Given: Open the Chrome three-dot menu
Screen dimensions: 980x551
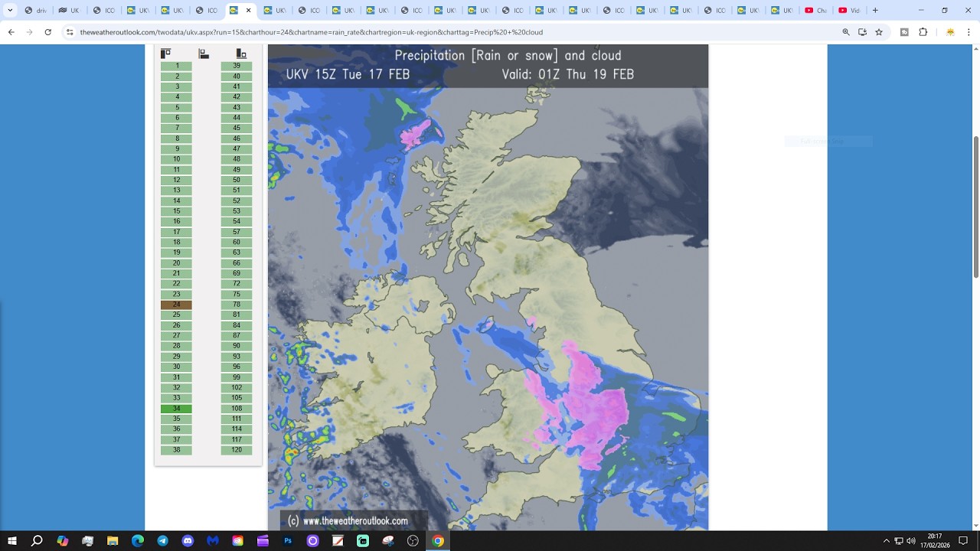Looking at the screenshot, I should point(969,32).
